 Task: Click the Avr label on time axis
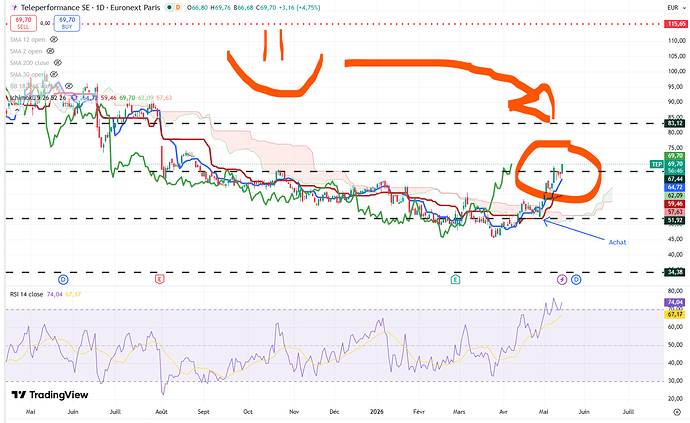click(503, 412)
